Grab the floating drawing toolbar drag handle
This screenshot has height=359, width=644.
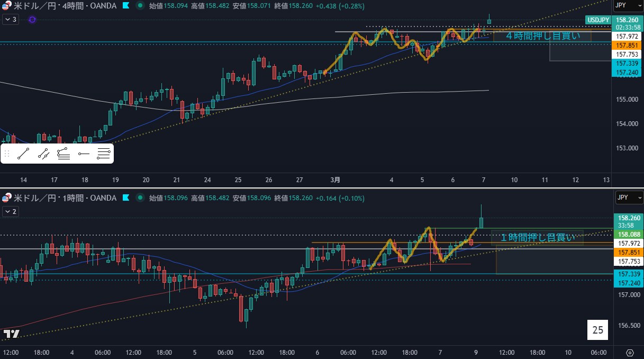coord(7,154)
